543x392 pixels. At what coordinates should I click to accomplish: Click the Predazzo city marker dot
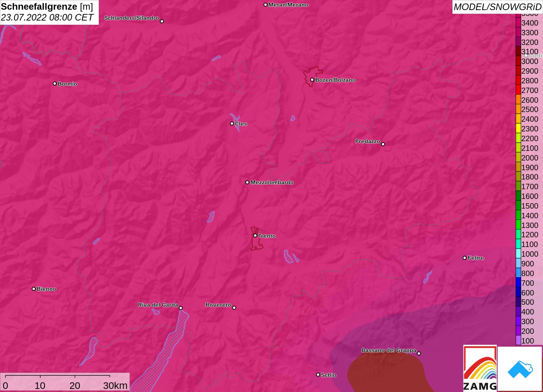click(x=383, y=144)
